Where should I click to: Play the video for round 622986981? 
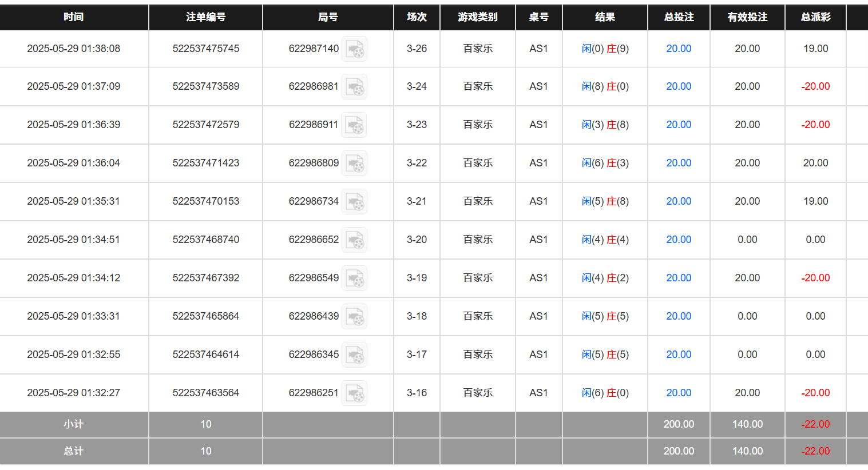355,86
